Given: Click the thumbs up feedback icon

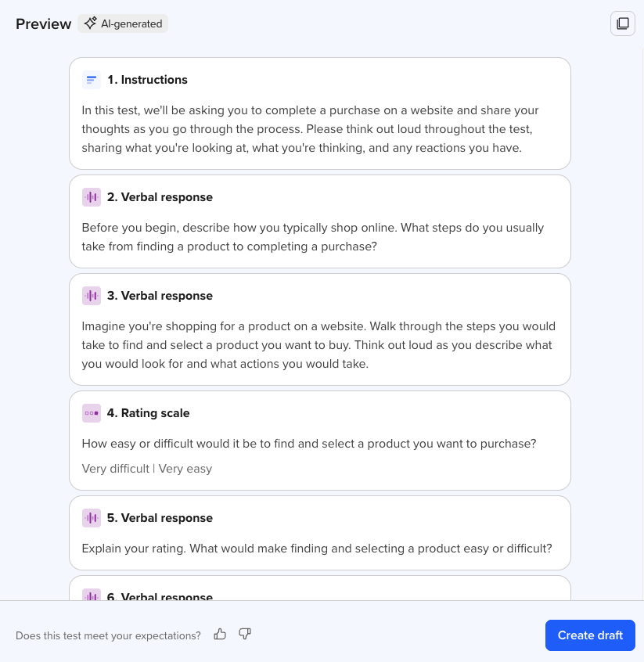Looking at the screenshot, I should [x=220, y=634].
